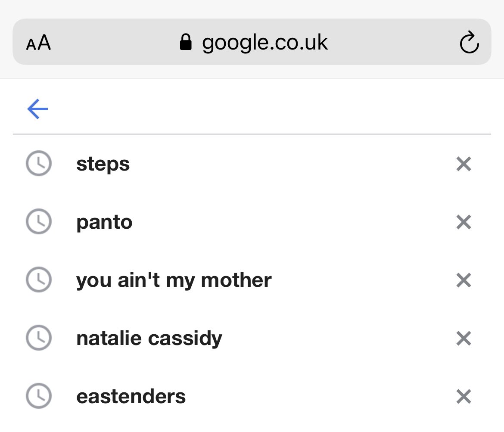Go back with the blue arrow
Viewport: 504px width, 432px height.
click(x=37, y=109)
